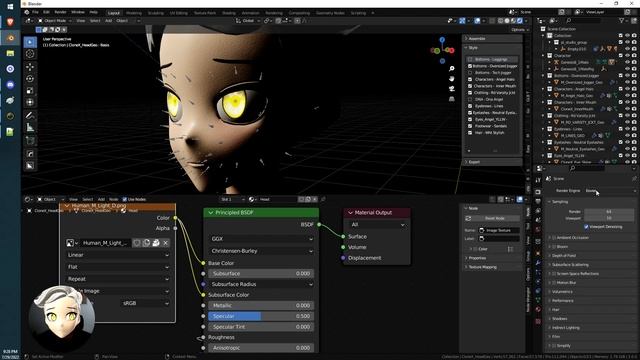Expand the Export panel
The image size is (640, 360).
pyautogui.click(x=492, y=162)
